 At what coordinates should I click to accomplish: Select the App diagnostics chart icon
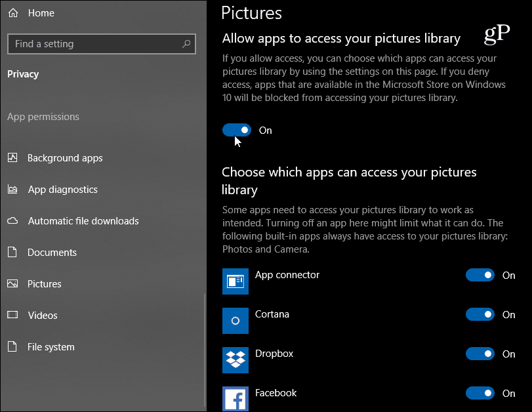pos(12,189)
